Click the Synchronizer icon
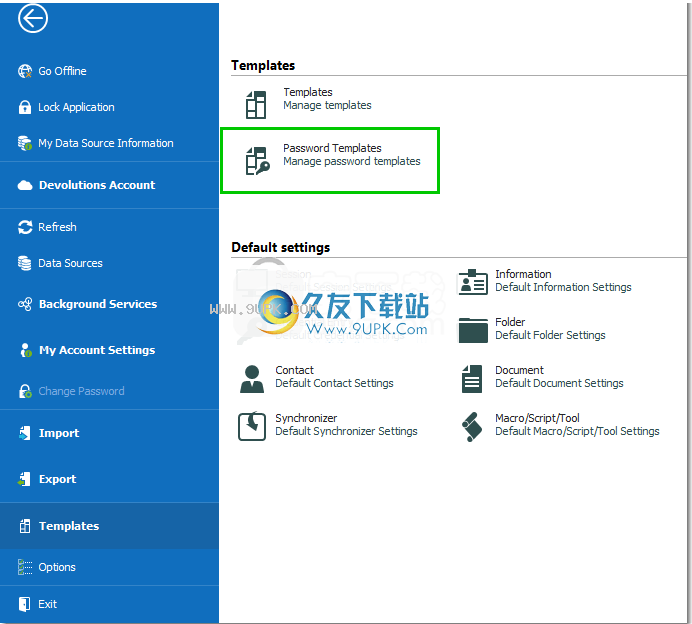692x624 pixels. tap(252, 426)
